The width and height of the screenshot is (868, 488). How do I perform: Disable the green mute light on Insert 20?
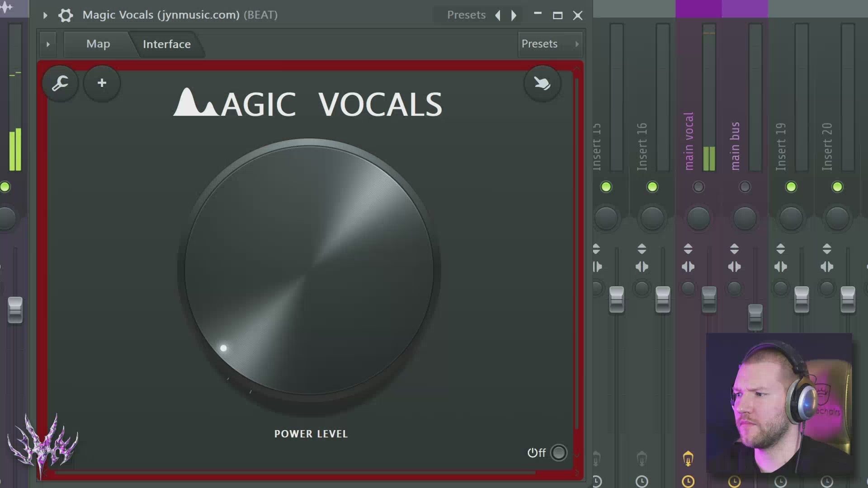tap(838, 187)
